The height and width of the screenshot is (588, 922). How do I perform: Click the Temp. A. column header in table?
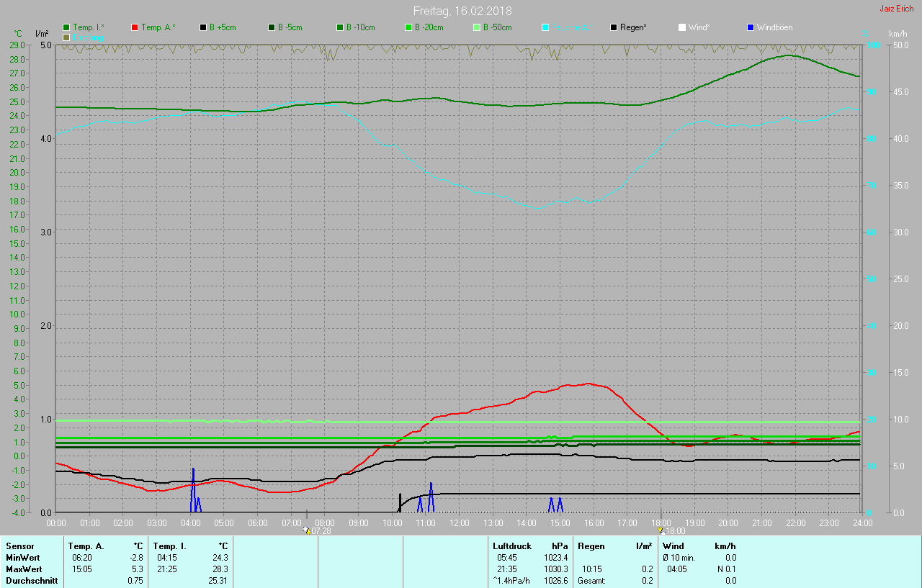click(x=86, y=546)
